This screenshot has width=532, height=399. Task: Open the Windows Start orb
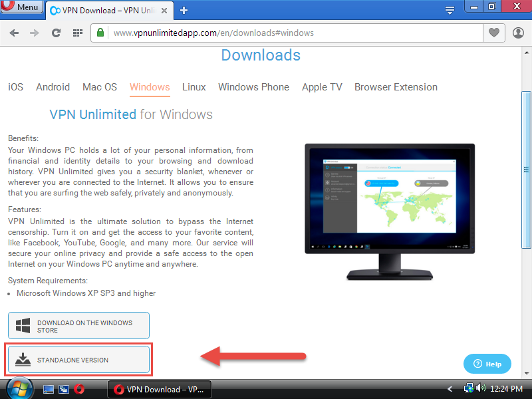pyautogui.click(x=20, y=389)
